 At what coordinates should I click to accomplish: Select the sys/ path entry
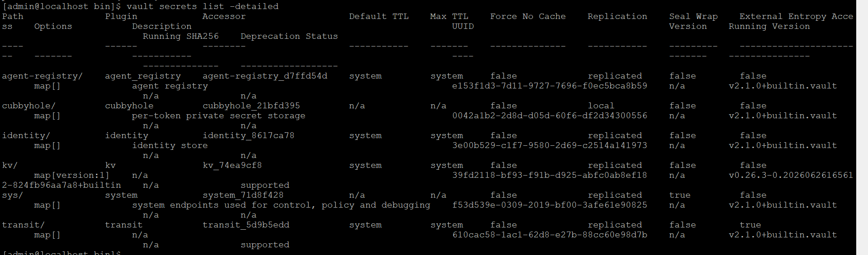pos(12,195)
